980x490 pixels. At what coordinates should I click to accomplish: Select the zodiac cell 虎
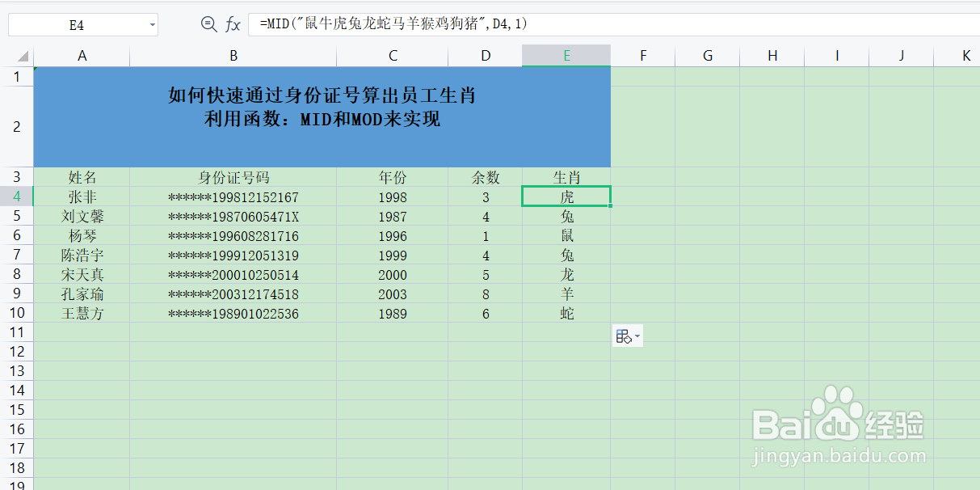(x=567, y=196)
